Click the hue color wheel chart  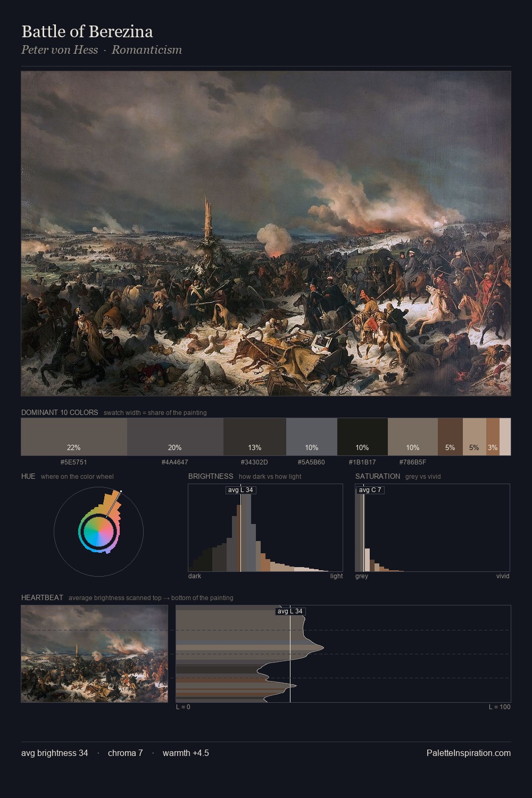click(98, 531)
